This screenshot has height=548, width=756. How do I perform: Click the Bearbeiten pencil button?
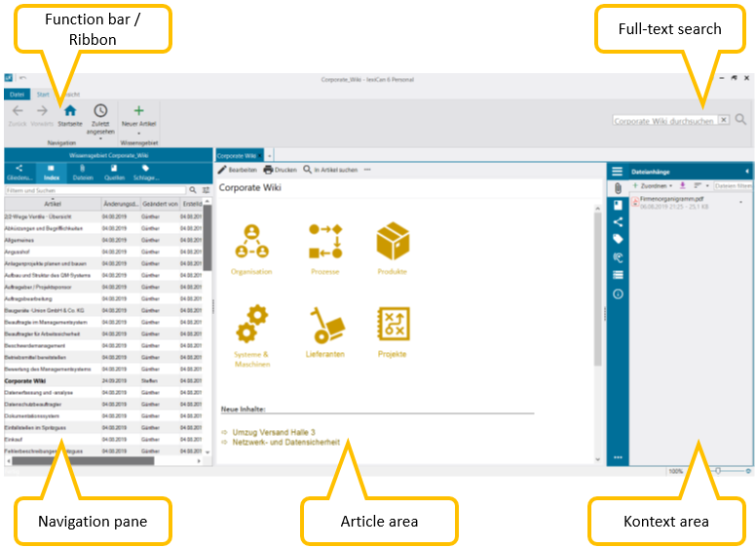coord(237,170)
